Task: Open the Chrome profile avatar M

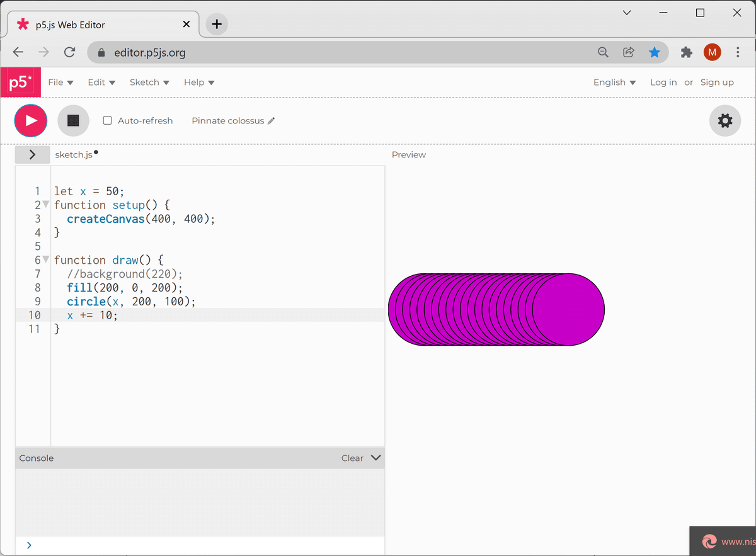Action: (712, 52)
